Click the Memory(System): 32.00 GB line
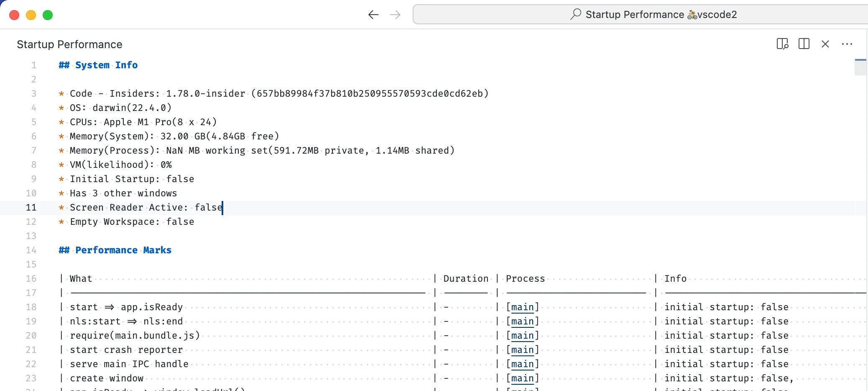Viewport: 868px width, 391px height. (x=169, y=136)
